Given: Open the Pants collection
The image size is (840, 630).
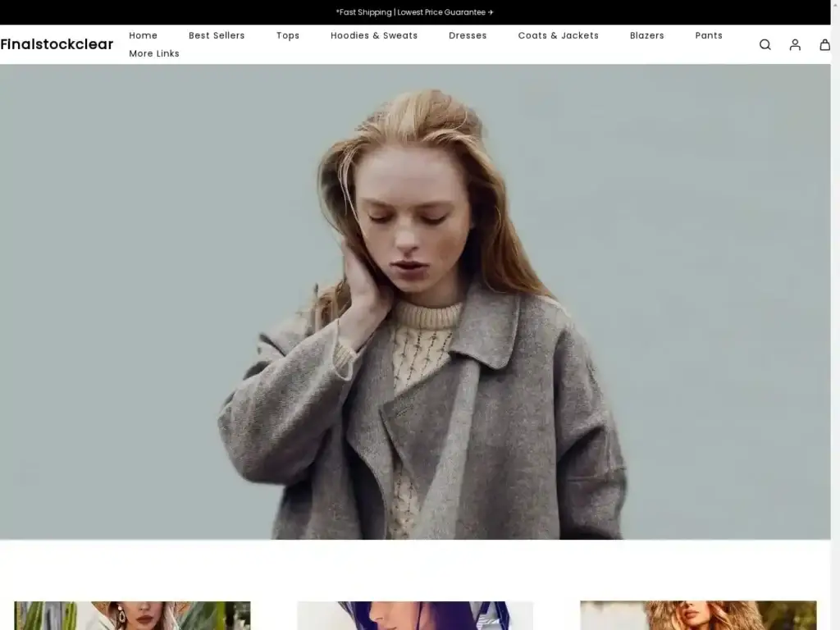Looking at the screenshot, I should 709,35.
